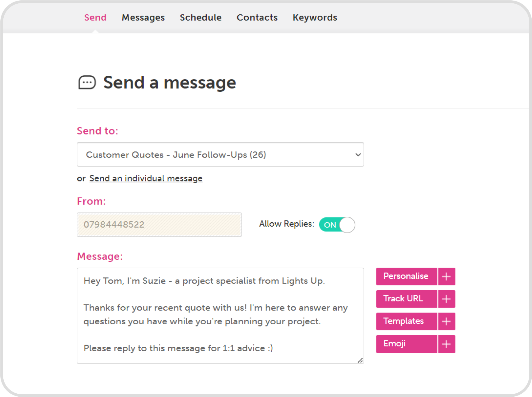This screenshot has height=397, width=532.
Task: Switch to the Messages tab
Action: [x=143, y=17]
